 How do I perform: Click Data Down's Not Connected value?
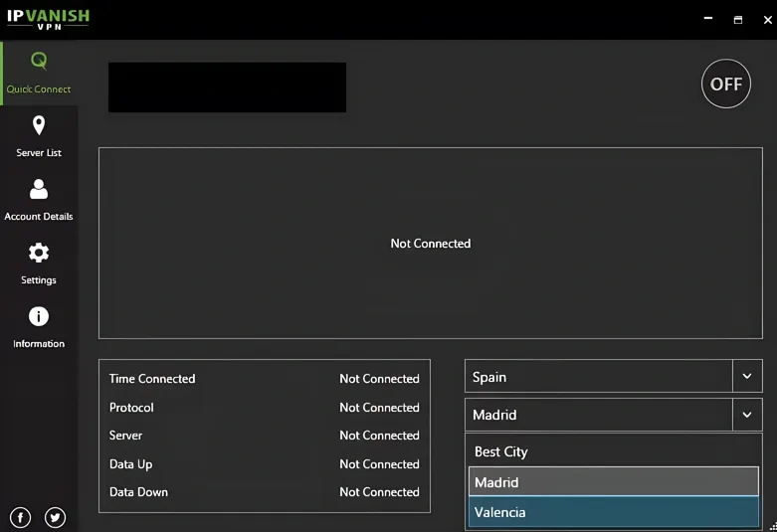[380, 492]
